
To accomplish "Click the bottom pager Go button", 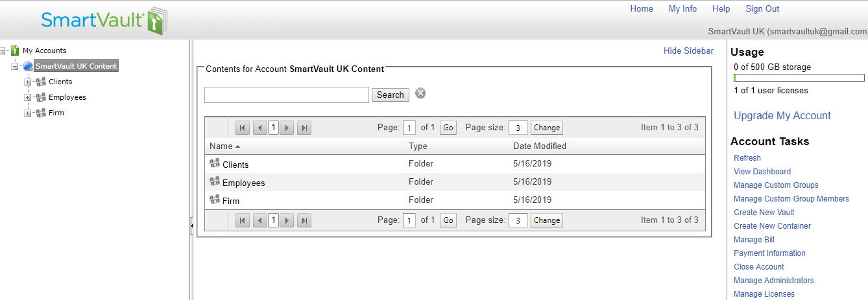I will 448,220.
